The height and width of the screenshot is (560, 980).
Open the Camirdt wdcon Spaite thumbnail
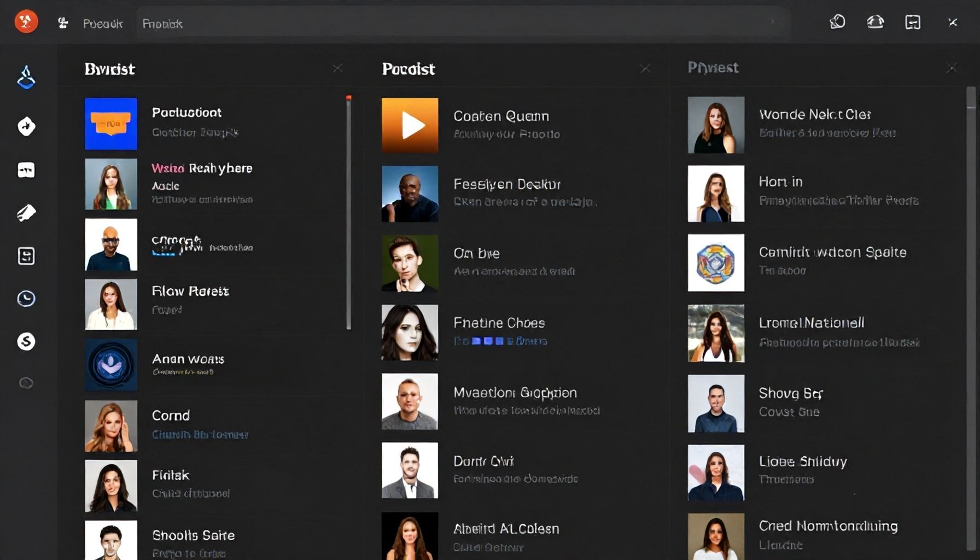click(x=716, y=263)
